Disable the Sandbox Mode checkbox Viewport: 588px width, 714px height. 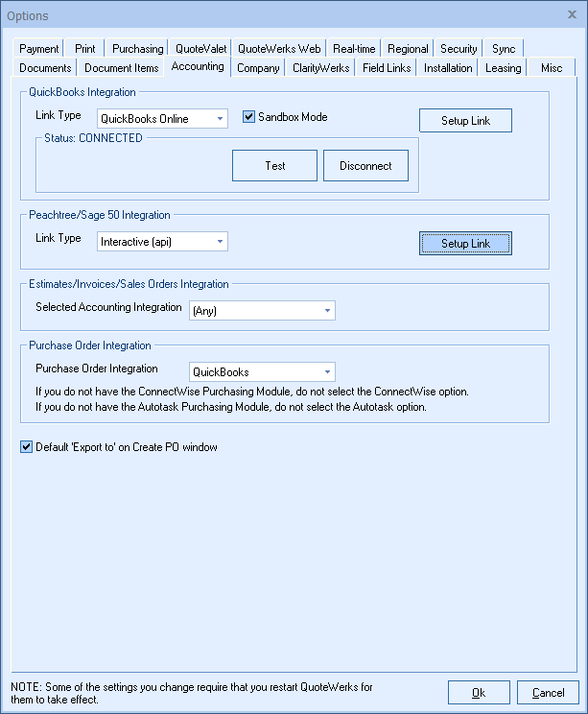tap(248, 117)
